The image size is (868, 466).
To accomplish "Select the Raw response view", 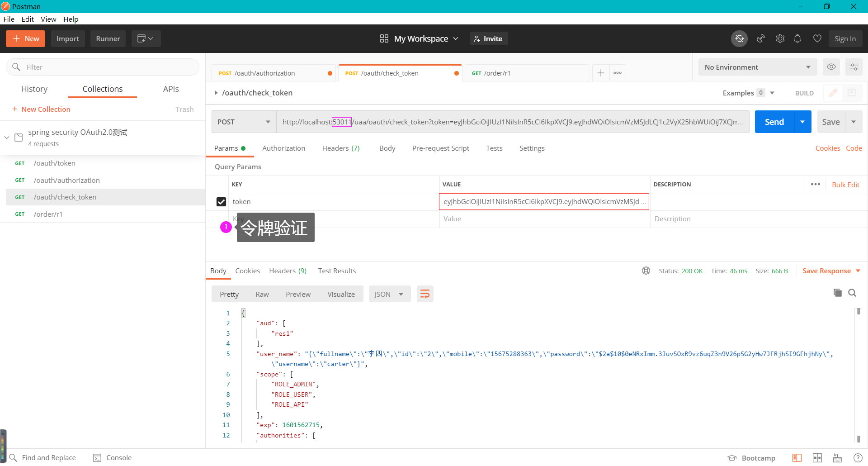I will 262,294.
